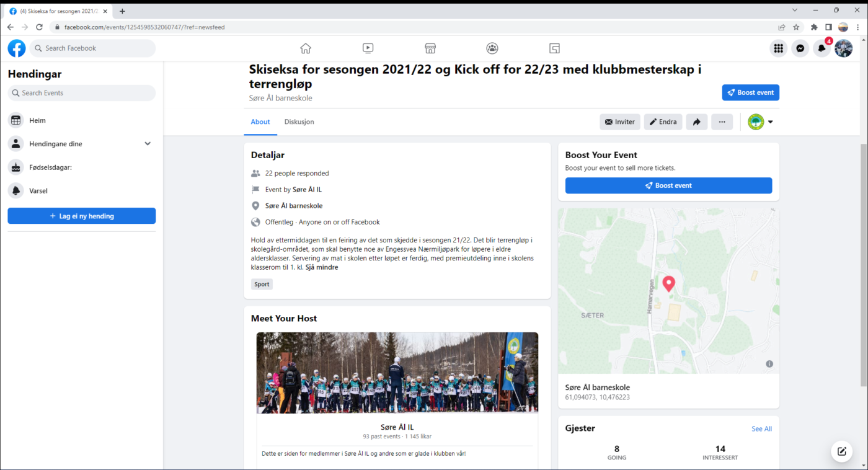Switch to the About tab
868x470 pixels.
[x=260, y=122]
